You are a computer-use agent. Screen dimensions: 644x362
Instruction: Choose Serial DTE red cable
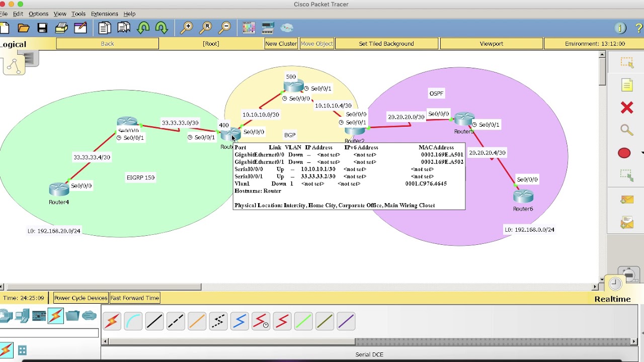pos(282,321)
